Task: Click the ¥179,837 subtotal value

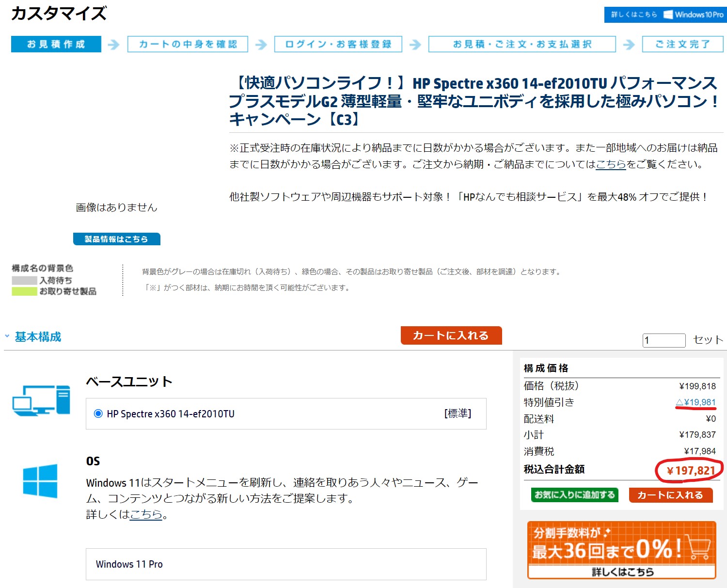Action: point(697,435)
